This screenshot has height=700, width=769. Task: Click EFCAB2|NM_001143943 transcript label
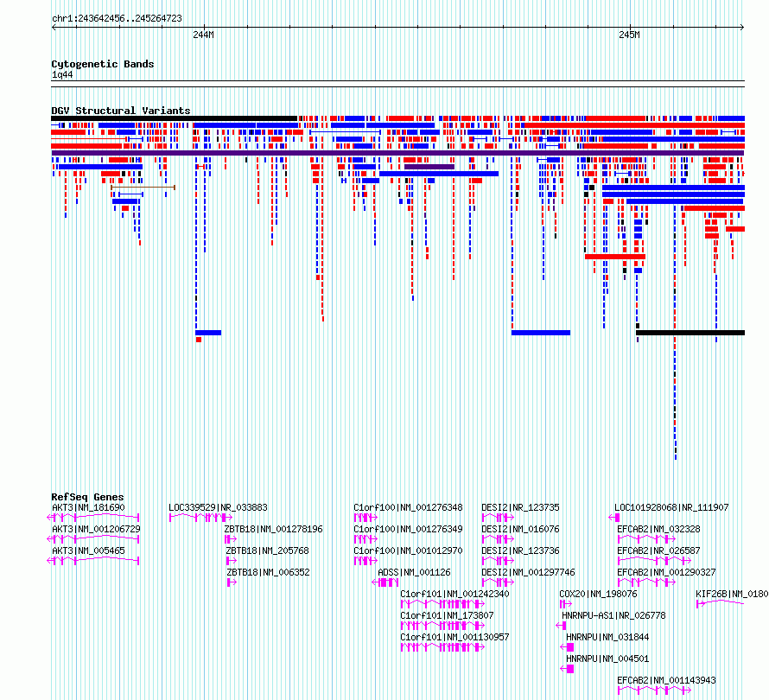pyautogui.click(x=666, y=680)
